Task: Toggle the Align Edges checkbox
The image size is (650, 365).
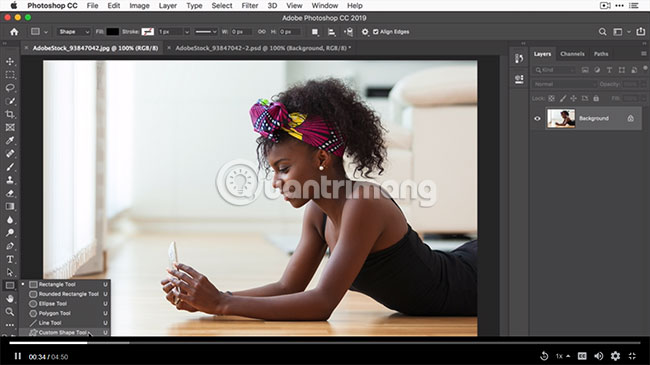Action: [x=376, y=32]
